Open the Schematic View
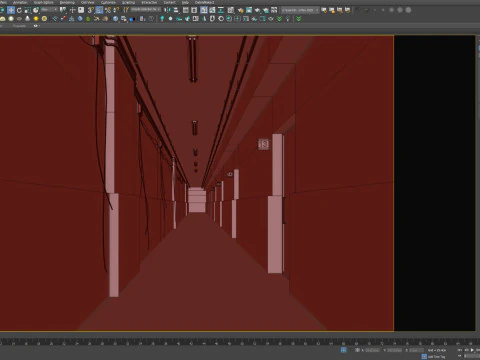Viewport: 480px width, 360px height. (x=221, y=10)
